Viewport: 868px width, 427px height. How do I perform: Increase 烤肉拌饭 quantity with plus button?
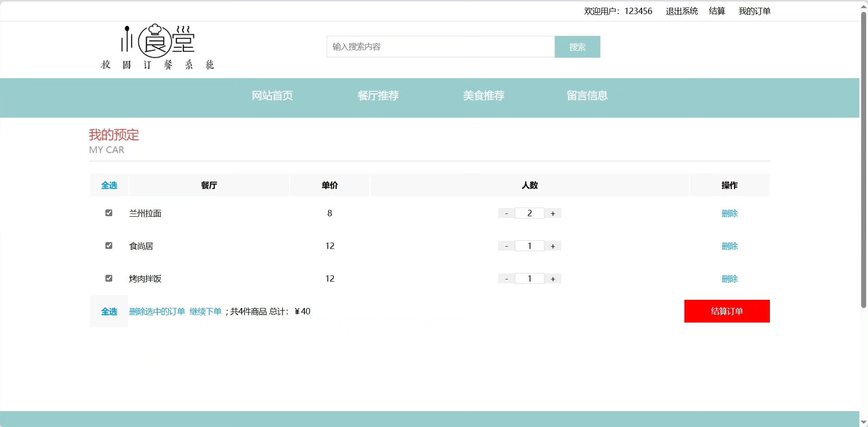point(553,279)
